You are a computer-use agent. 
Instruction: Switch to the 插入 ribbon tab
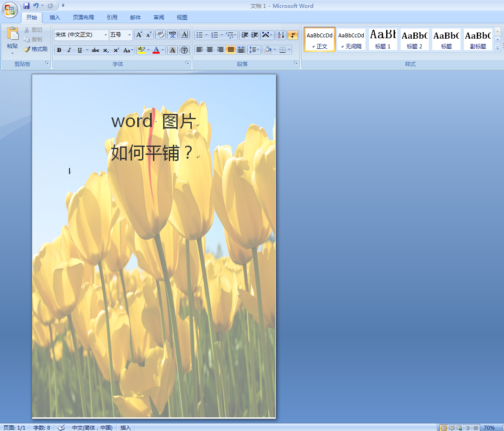click(55, 18)
